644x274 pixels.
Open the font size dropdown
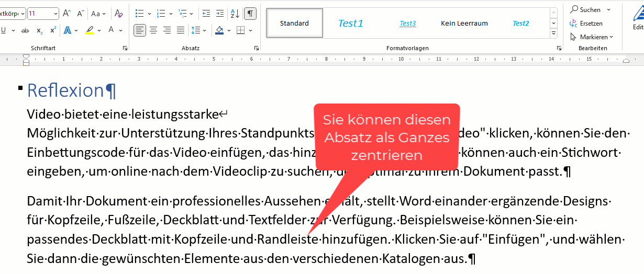(x=55, y=13)
